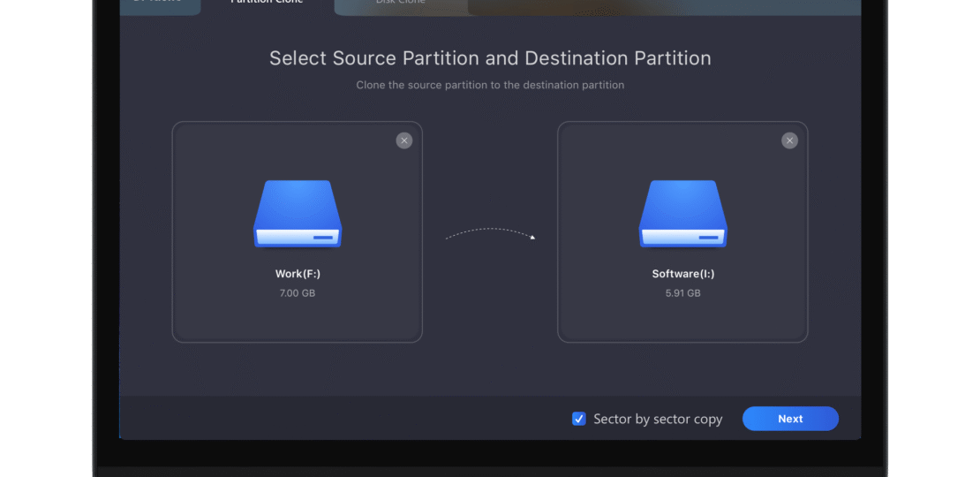Click the Work(F:) drive icon
This screenshot has height=477, width=980.
(298, 214)
